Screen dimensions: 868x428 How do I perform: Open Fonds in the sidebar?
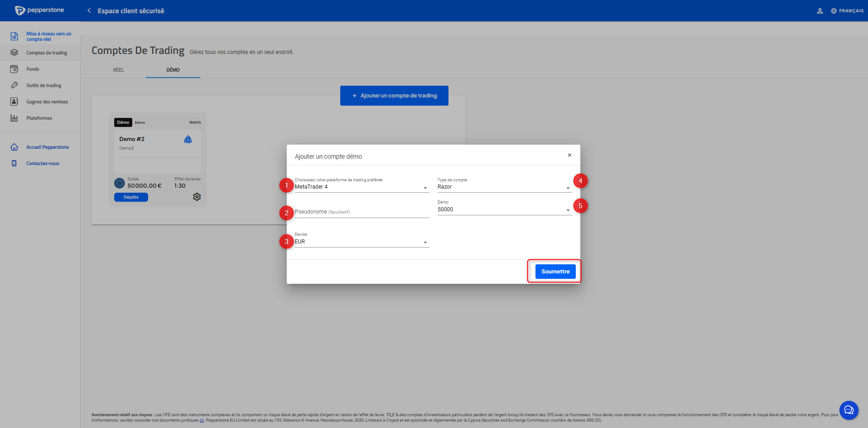(x=33, y=69)
